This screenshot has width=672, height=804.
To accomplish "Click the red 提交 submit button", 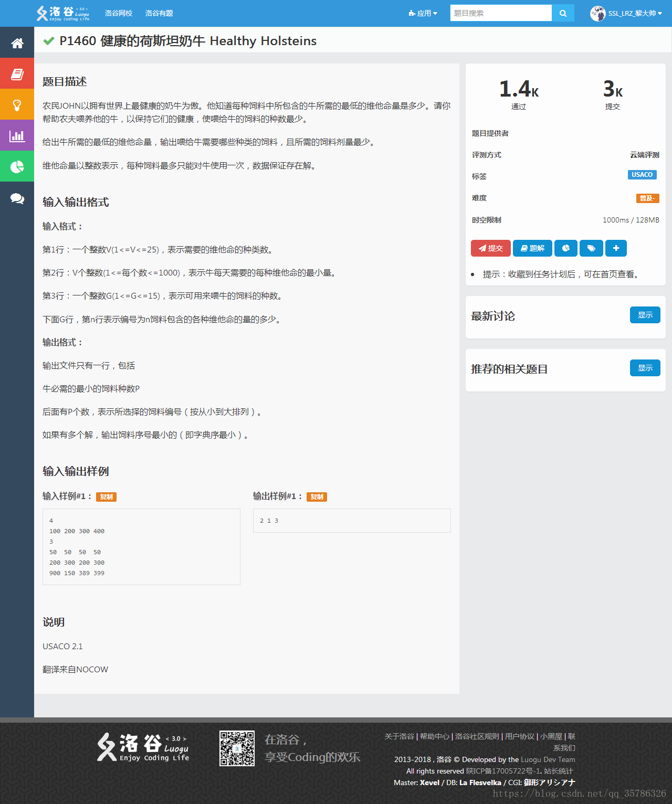I will [x=491, y=248].
